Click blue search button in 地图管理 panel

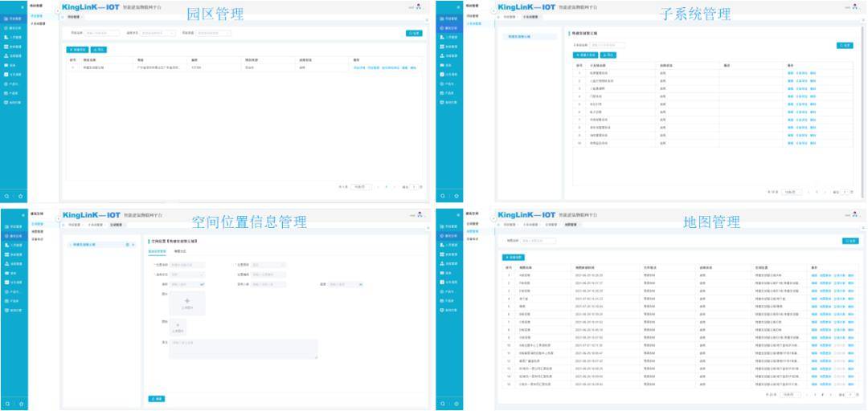click(x=850, y=241)
